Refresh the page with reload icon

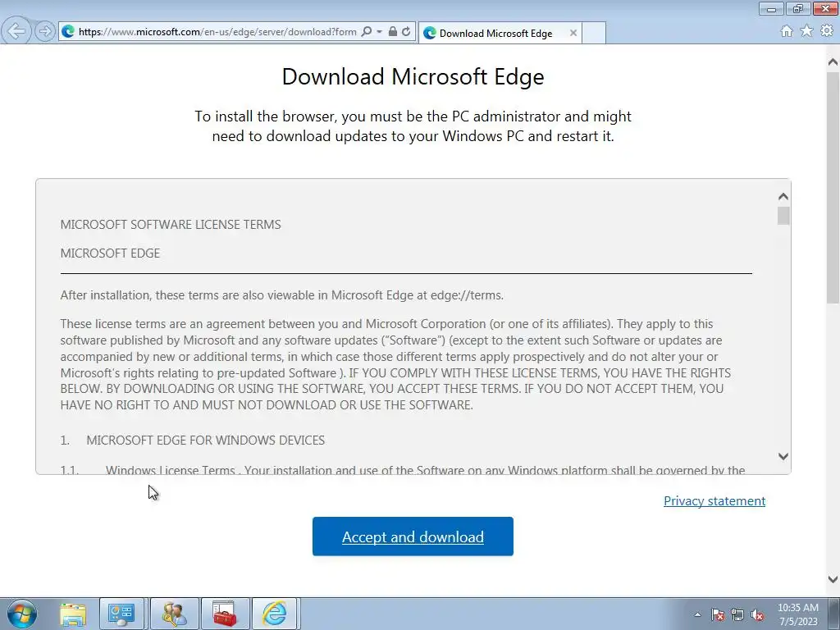[406, 32]
